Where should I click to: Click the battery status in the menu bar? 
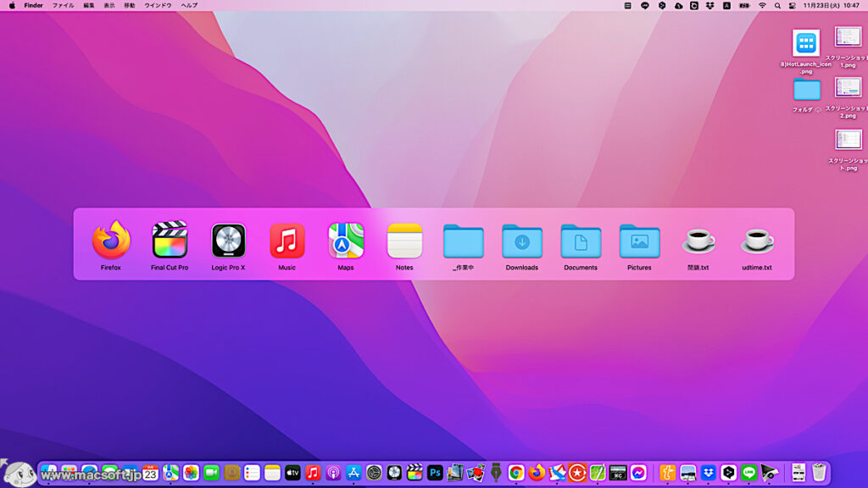click(744, 6)
